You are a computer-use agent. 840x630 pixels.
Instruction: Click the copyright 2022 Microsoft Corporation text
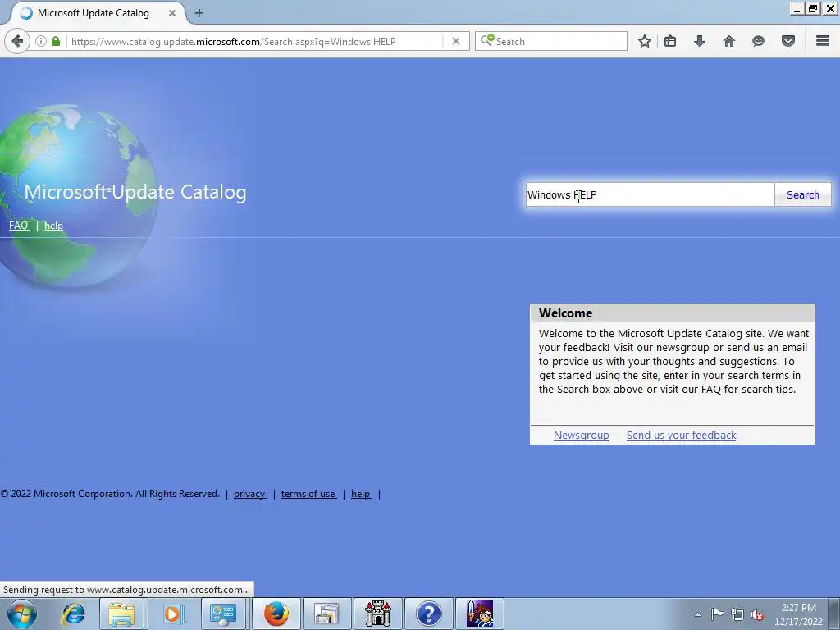click(110, 494)
